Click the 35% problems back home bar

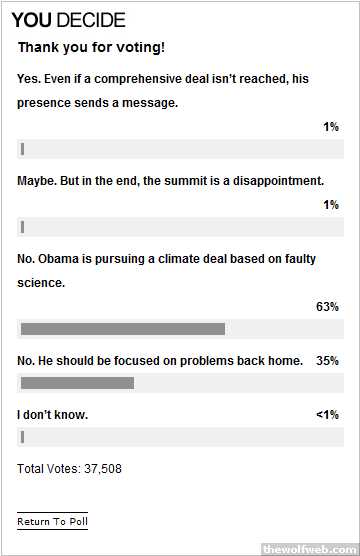click(x=180, y=383)
